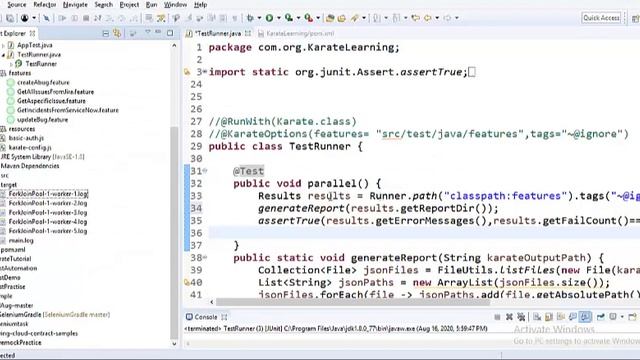Click the editor horizontal scrollbar

pos(353,302)
